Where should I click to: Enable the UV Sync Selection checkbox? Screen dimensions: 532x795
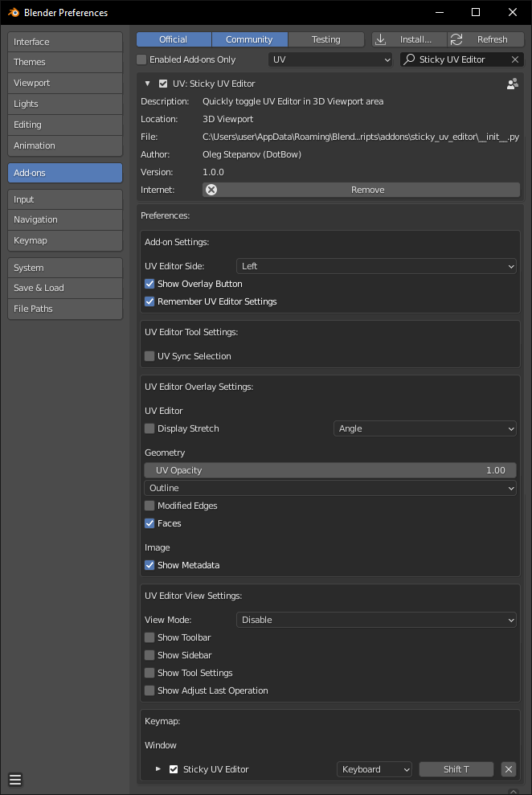pos(149,356)
